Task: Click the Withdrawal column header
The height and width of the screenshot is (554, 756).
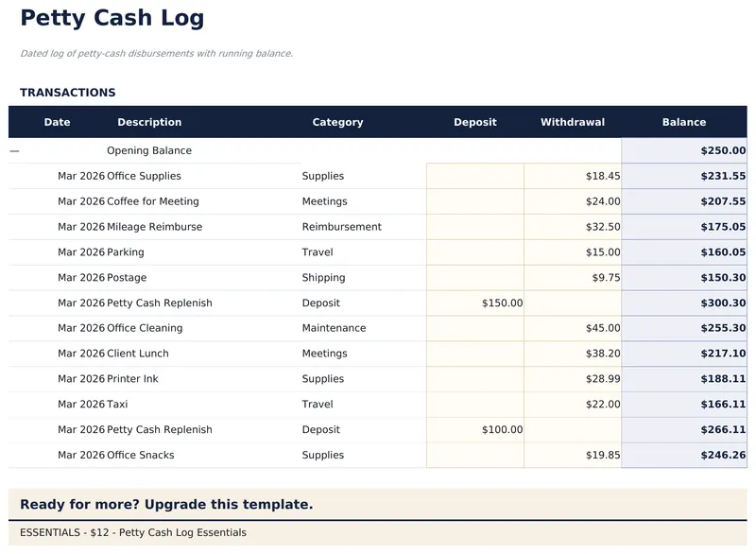Action: [573, 122]
